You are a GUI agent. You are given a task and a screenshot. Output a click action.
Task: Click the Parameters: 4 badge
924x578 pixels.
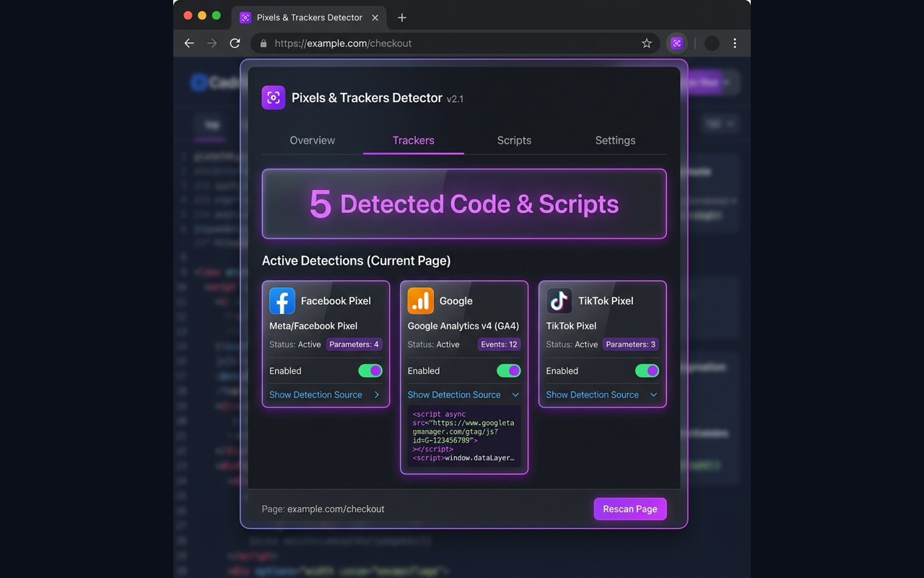coord(354,345)
